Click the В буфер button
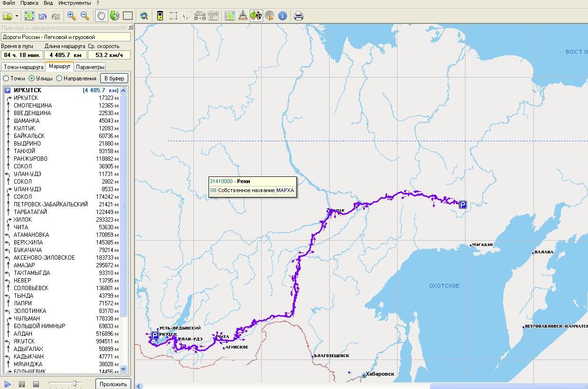588x389 pixels. pos(114,78)
